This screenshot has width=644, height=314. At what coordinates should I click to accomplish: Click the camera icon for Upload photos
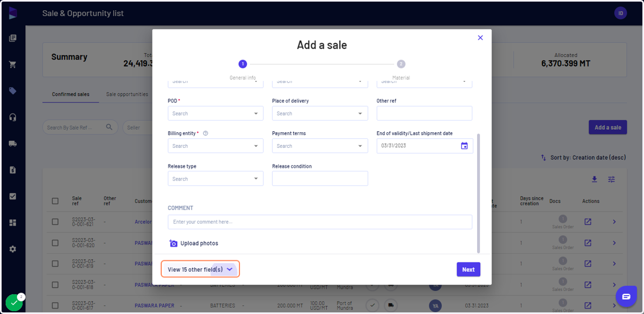click(173, 243)
